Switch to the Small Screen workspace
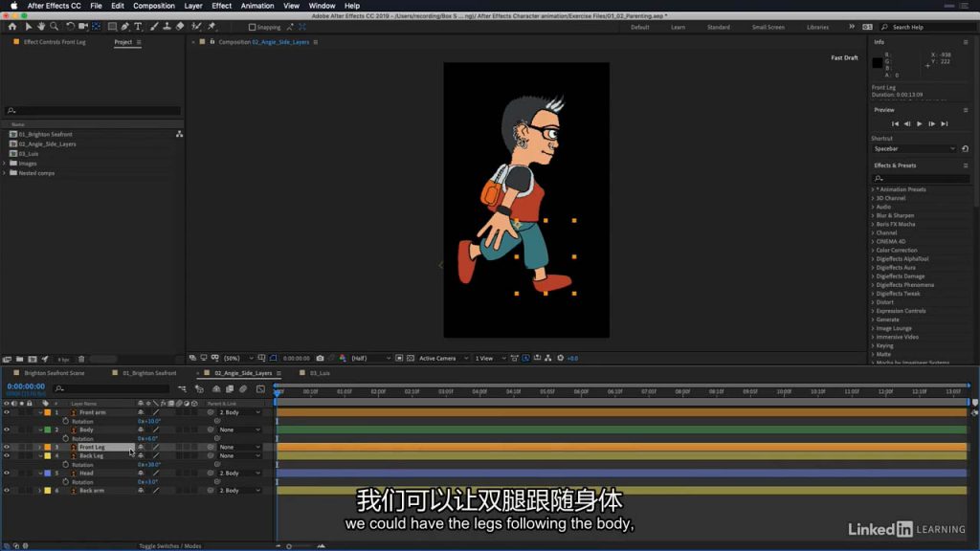The image size is (980, 551). tap(768, 28)
